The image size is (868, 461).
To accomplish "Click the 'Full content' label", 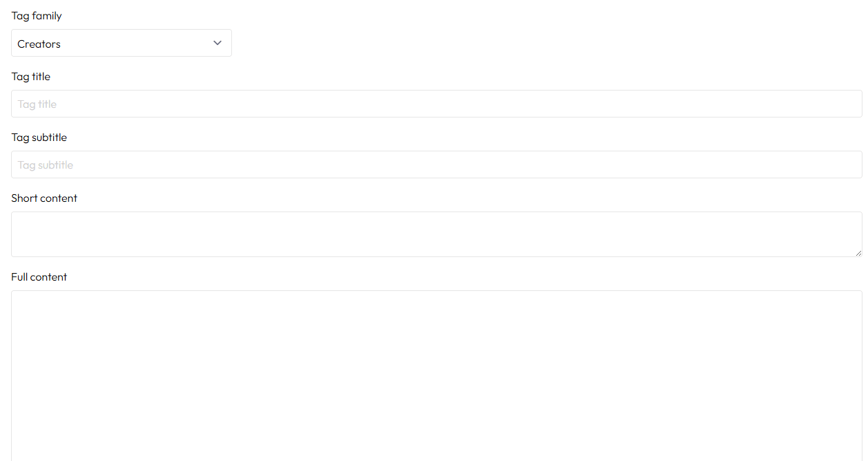I will [x=39, y=277].
